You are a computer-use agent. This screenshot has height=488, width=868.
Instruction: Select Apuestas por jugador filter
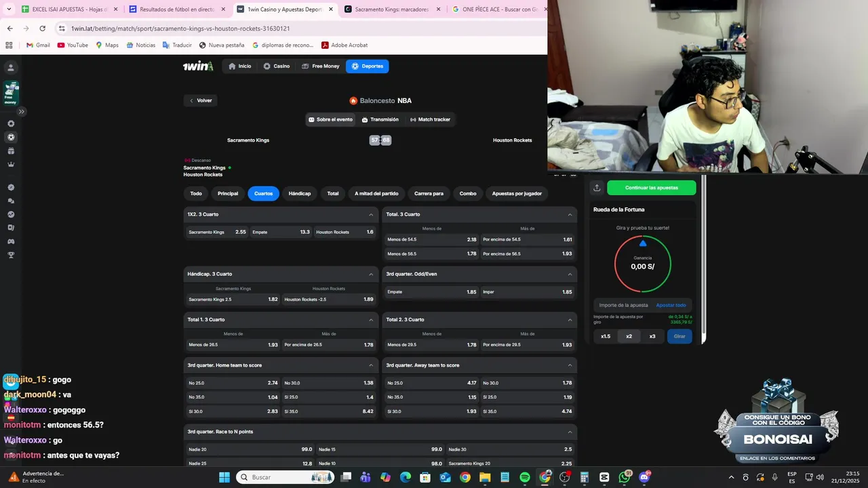pos(517,193)
